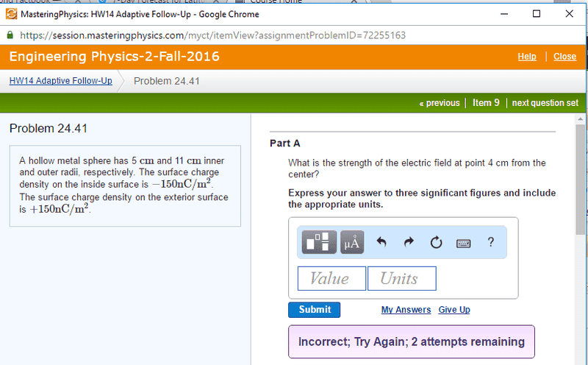Submit the answer
The width and height of the screenshot is (588, 365).
[315, 310]
